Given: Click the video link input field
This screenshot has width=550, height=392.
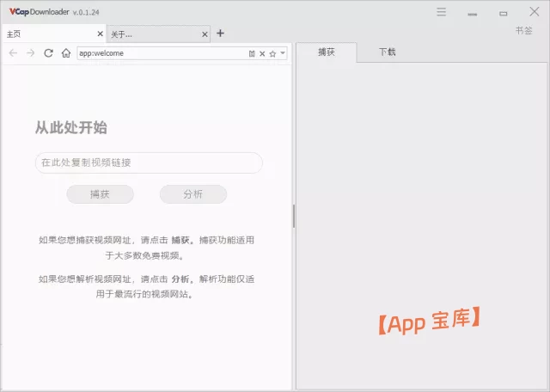Looking at the screenshot, I should coord(149,162).
